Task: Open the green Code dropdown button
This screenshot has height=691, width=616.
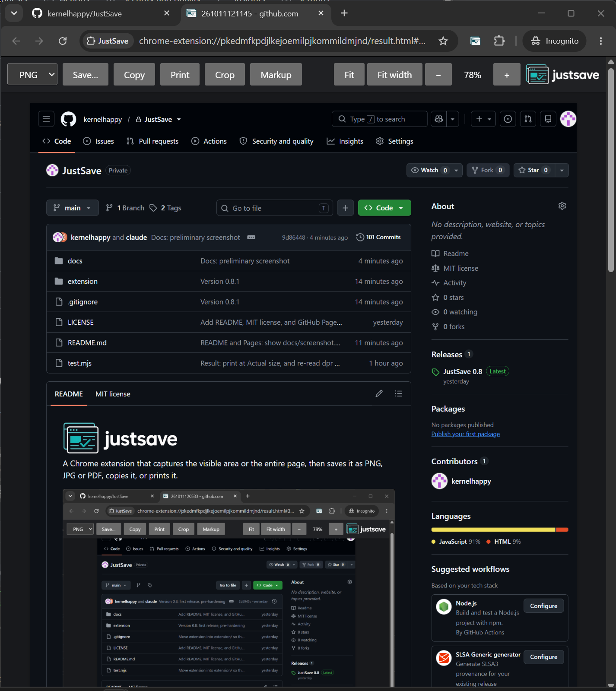Action: 384,208
